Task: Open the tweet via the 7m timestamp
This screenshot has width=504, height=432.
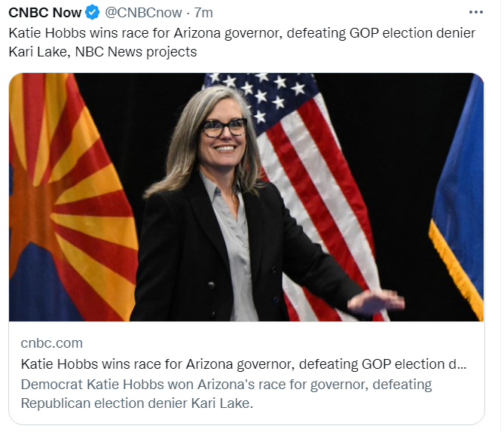Action: click(203, 13)
